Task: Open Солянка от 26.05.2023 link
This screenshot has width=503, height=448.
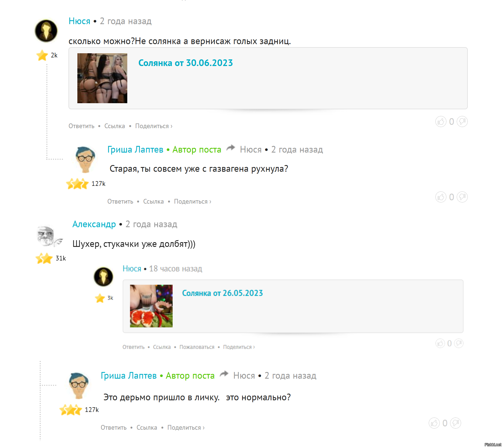Action: click(x=222, y=293)
